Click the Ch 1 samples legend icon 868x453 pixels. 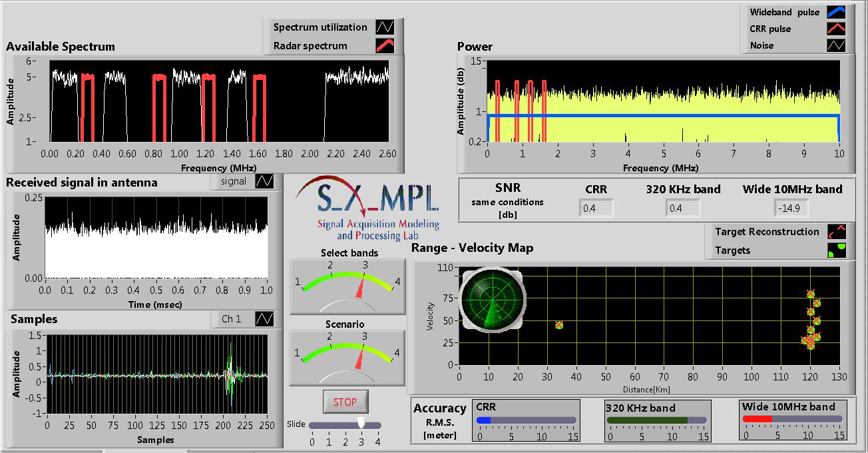264,319
